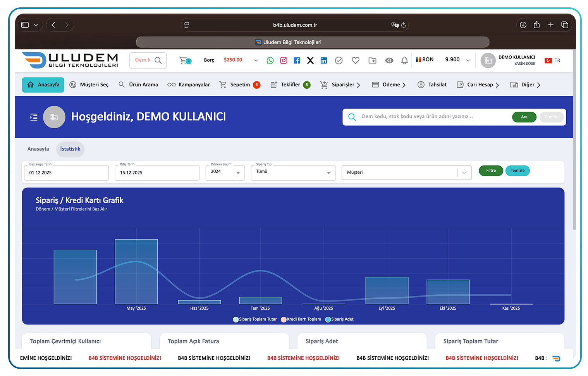Click the checkmark circle icon
Image resolution: width=588 pixels, height=376 pixels.
(339, 60)
